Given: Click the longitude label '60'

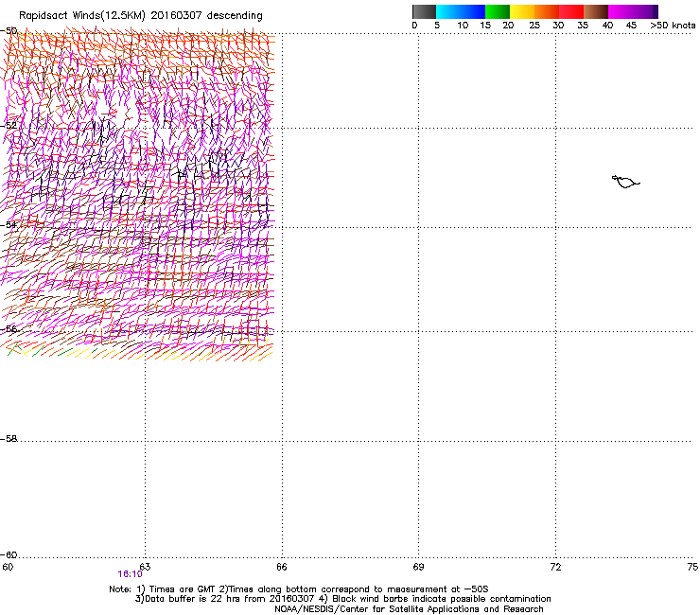Looking at the screenshot, I should coord(8,567).
